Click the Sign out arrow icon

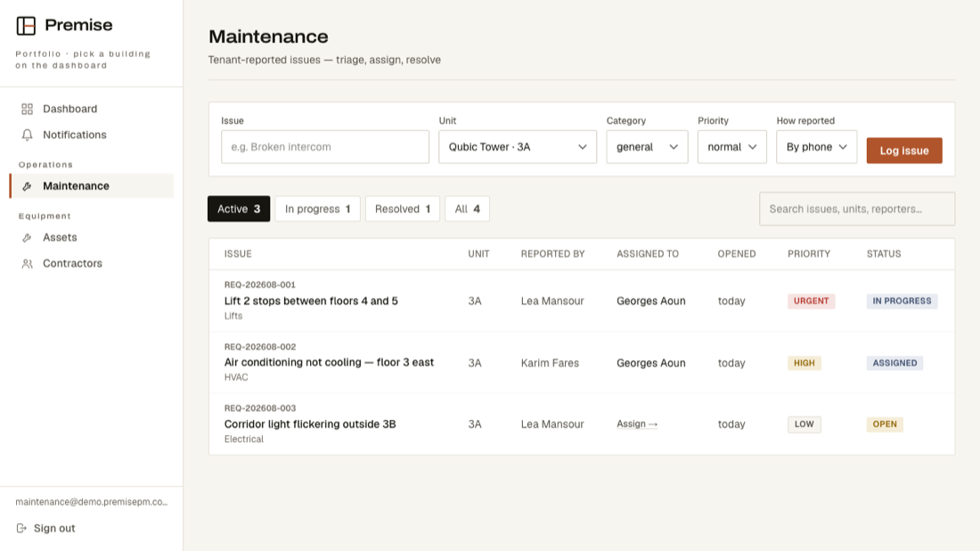[21, 529]
